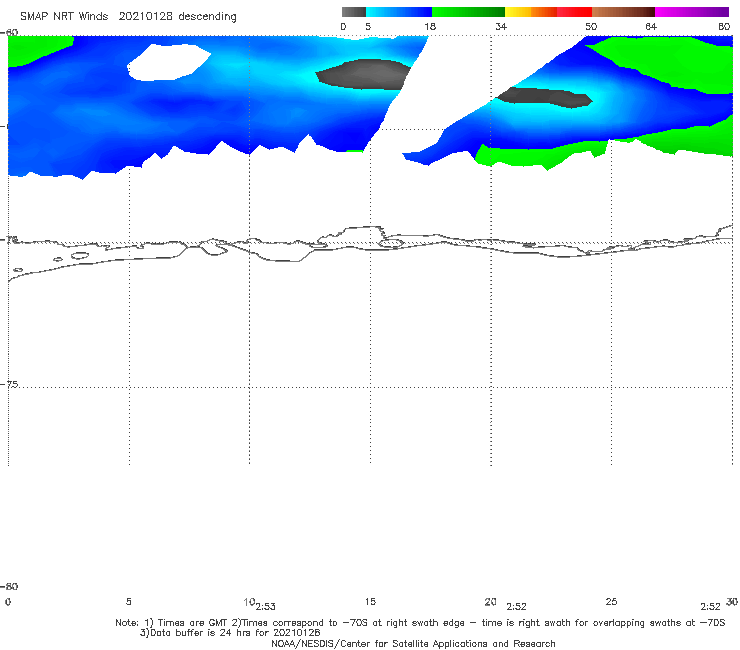This screenshot has height=650, width=740.
Task: Click the color bar label '34'
Action: (x=501, y=26)
